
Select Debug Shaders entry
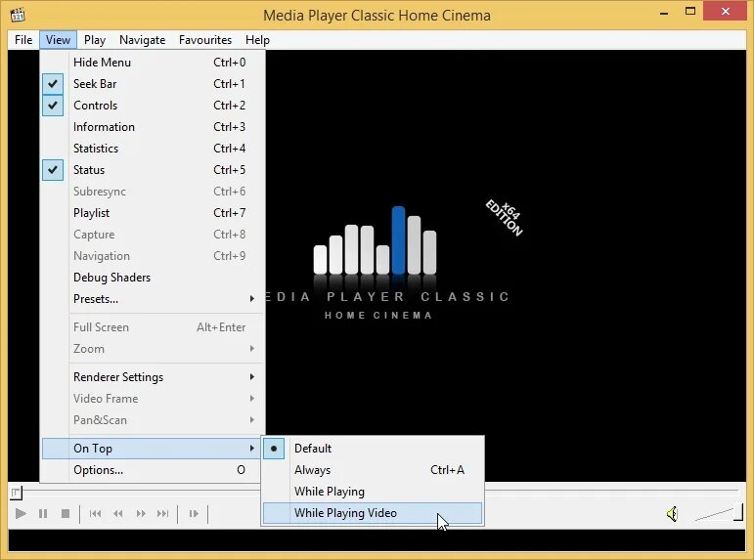point(154,278)
